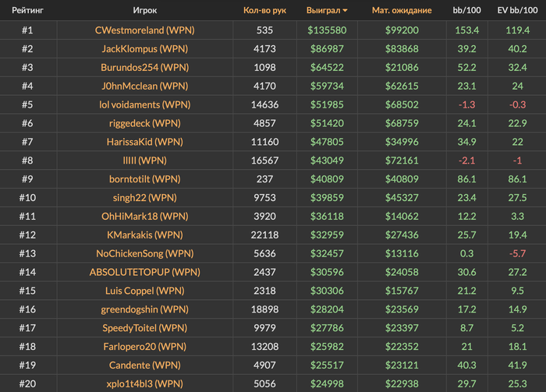Click the Игрок column header
The width and height of the screenshot is (546, 392).
(x=145, y=11)
